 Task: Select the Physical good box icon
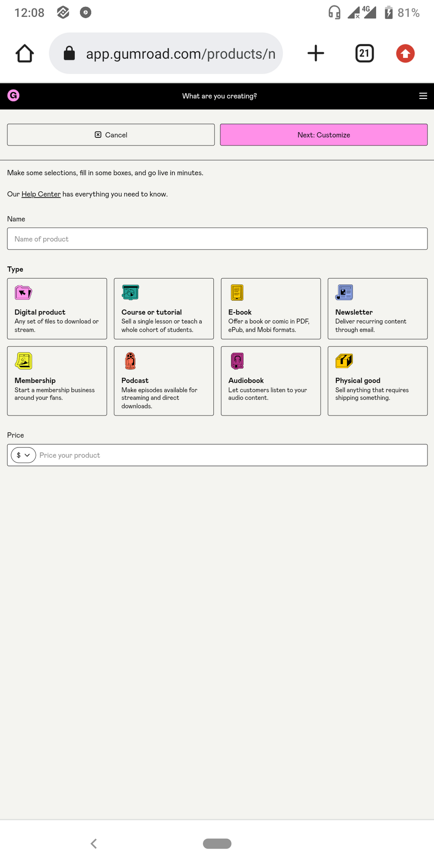[344, 361]
